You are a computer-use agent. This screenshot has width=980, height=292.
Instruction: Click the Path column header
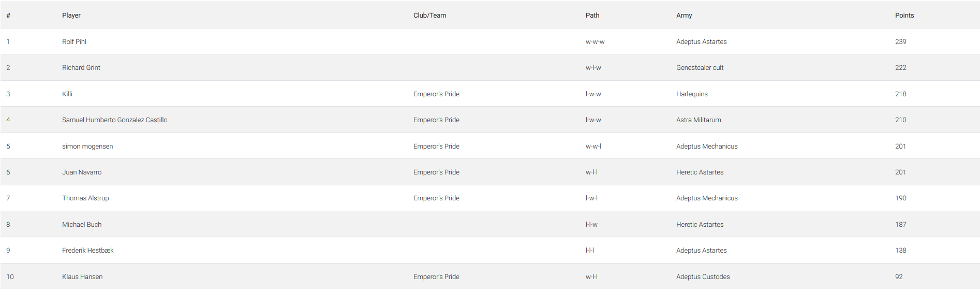click(592, 16)
